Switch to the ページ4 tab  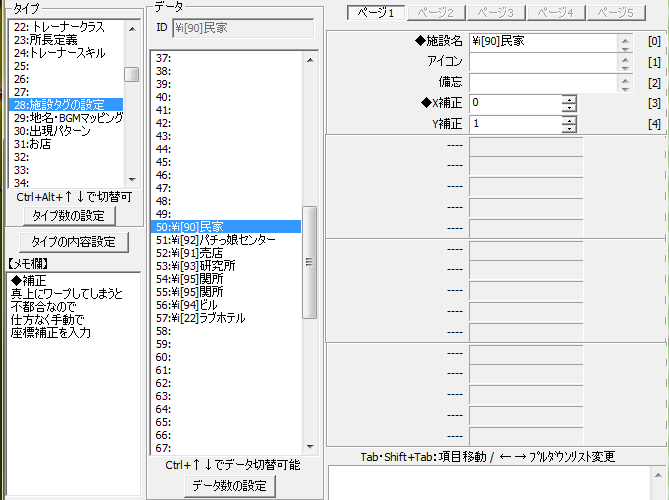tap(556, 12)
